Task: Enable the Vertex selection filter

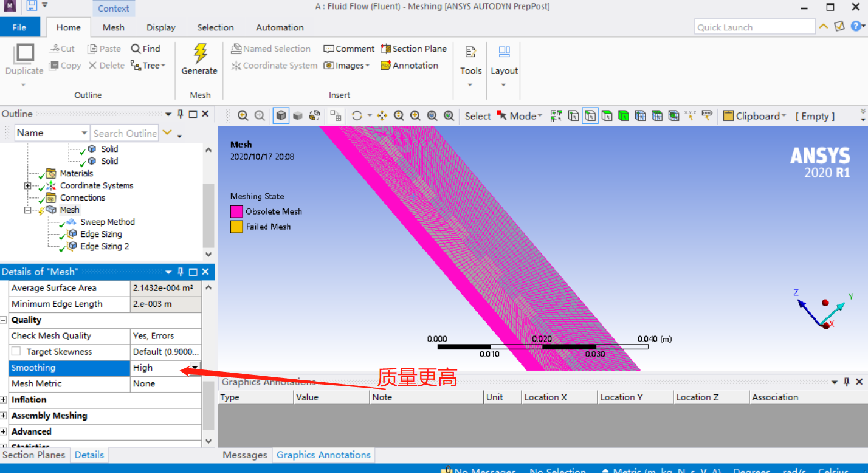Action: (x=573, y=116)
